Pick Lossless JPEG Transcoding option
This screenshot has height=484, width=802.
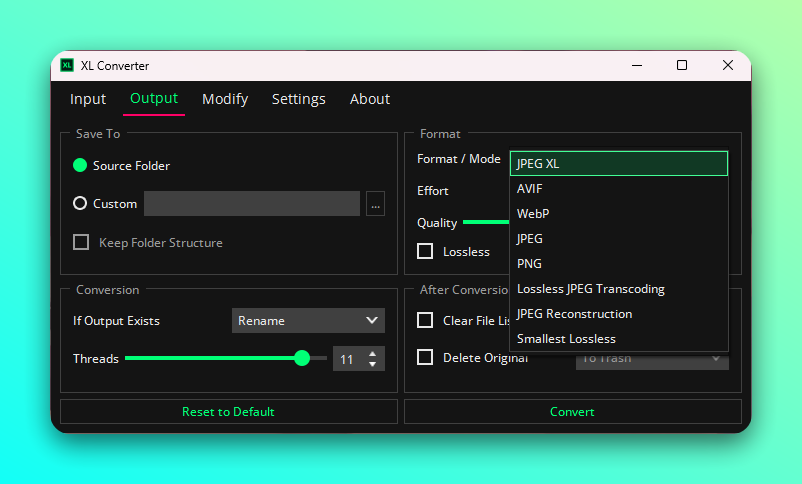(x=590, y=289)
